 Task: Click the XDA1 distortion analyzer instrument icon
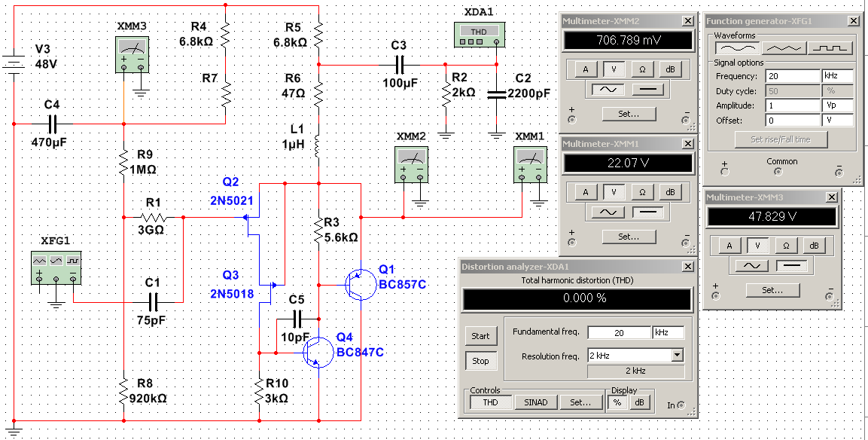pos(479,35)
